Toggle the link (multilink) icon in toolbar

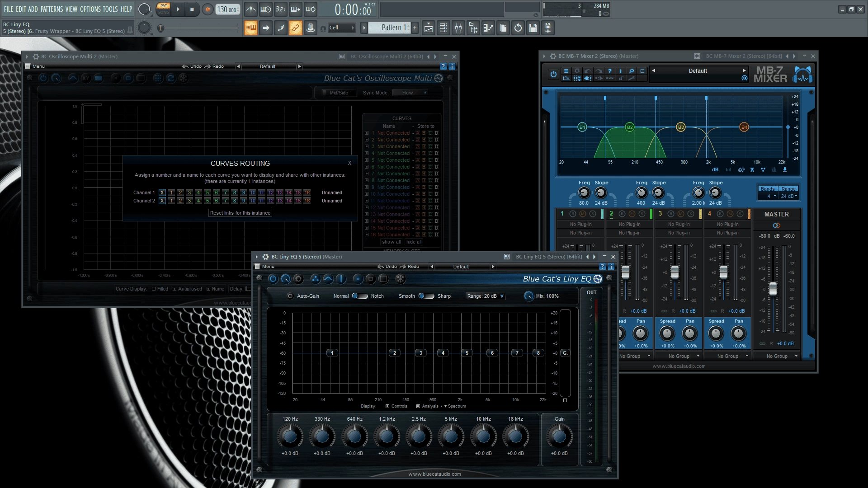pos(295,28)
